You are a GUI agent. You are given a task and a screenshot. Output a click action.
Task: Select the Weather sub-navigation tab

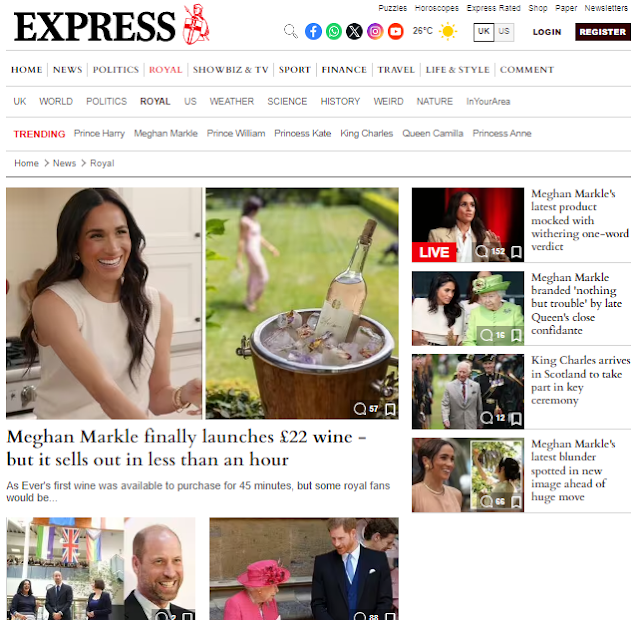tap(231, 102)
